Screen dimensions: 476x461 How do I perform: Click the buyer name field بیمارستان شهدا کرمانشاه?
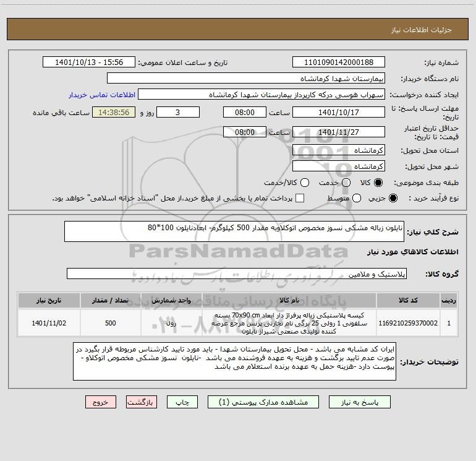pyautogui.click(x=246, y=79)
